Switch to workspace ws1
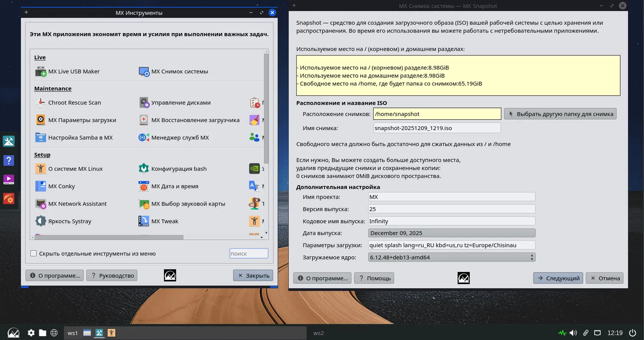 pyautogui.click(x=73, y=333)
